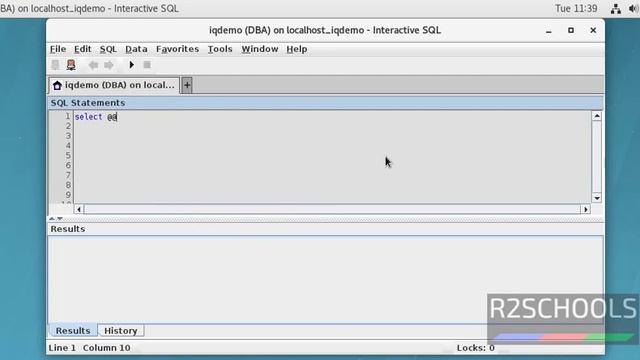The width and height of the screenshot is (640, 360).
Task: Click the 'Line 1' status bar text
Action: point(62,348)
